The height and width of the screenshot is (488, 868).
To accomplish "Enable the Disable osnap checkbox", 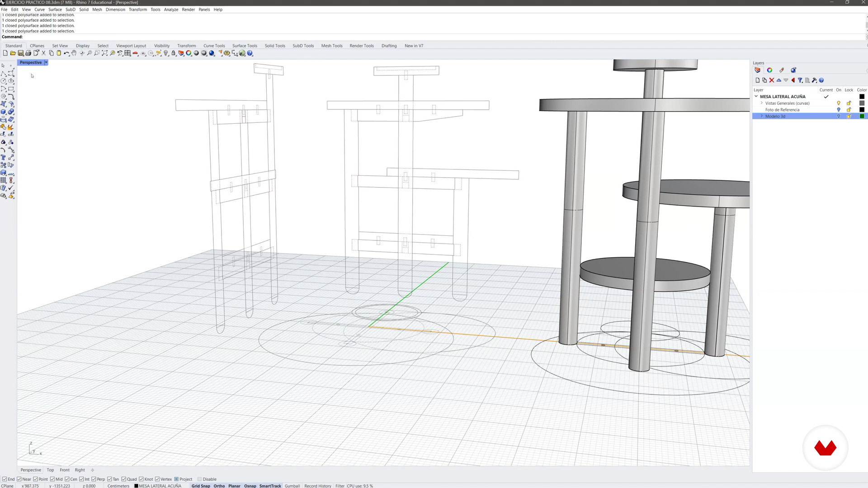I will tap(199, 479).
